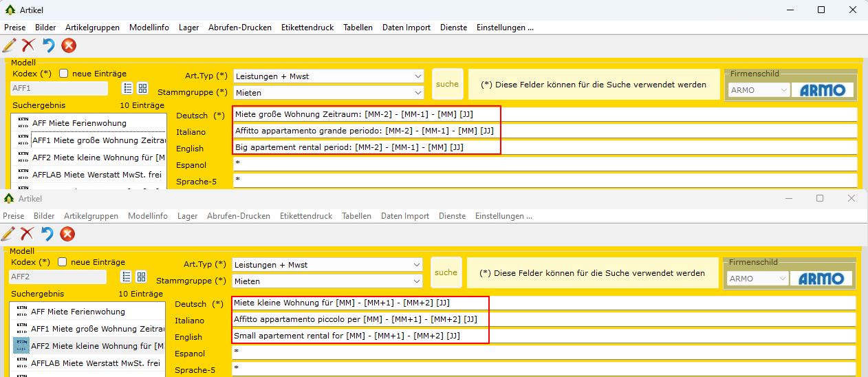Click the red X delete icon in the upper window
The height and width of the screenshot is (377, 868).
click(28, 45)
